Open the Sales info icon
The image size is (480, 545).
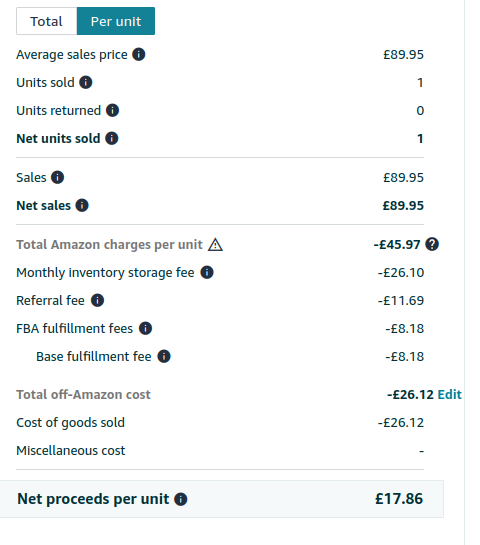point(57,177)
